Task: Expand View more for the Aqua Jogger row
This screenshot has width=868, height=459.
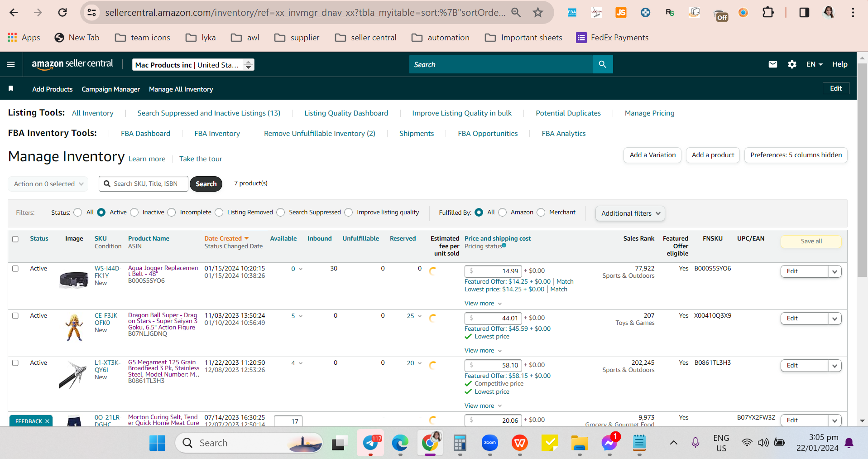Action: click(x=483, y=303)
